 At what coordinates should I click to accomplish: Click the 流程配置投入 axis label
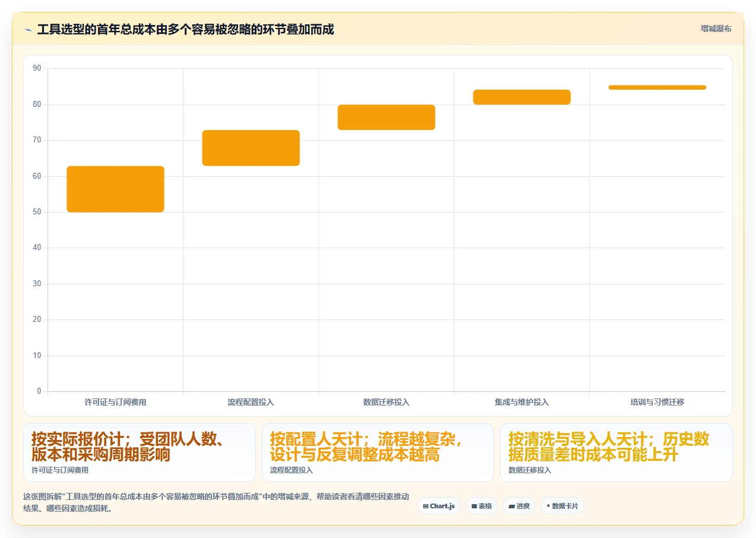tap(251, 402)
